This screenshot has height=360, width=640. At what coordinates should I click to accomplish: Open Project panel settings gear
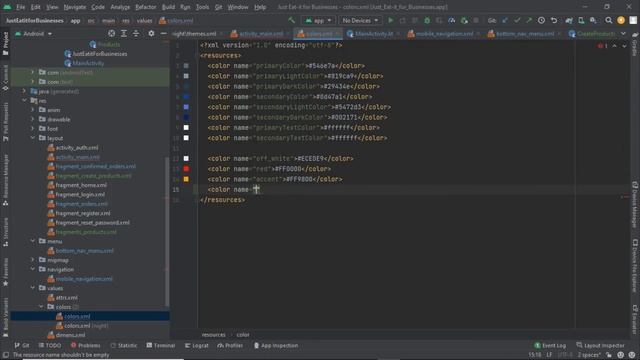click(151, 33)
